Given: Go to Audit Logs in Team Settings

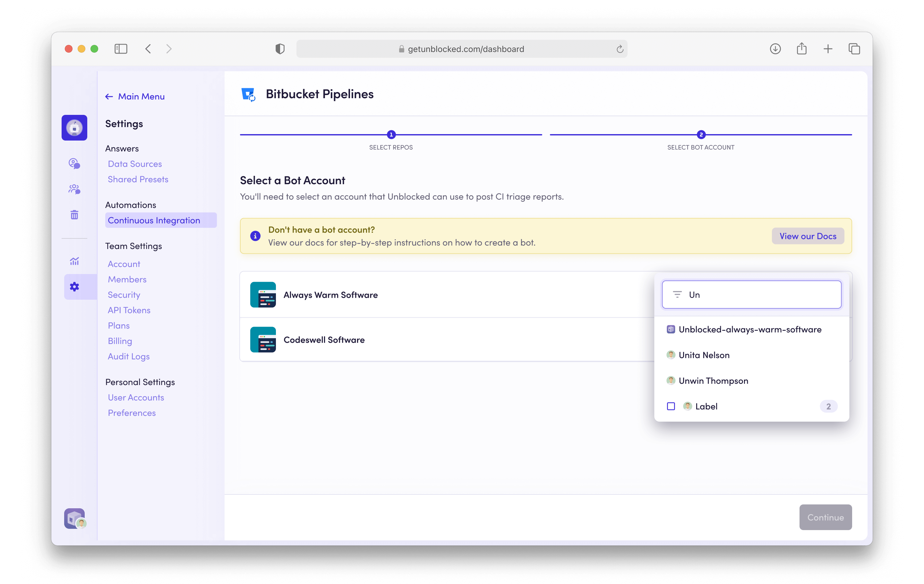Looking at the screenshot, I should pyautogui.click(x=129, y=356).
